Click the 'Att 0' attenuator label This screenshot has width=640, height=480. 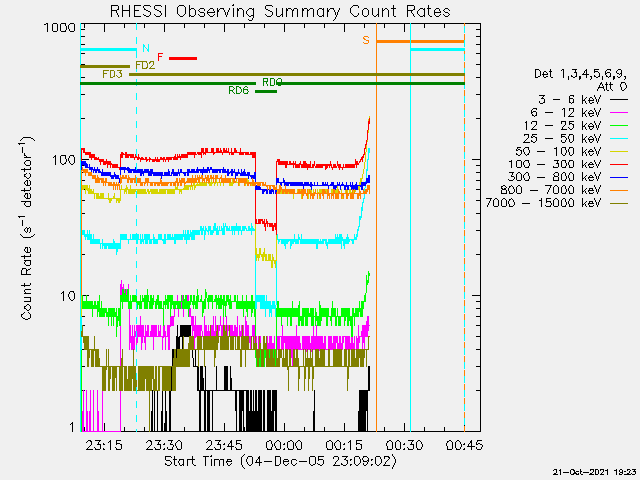pos(612,87)
